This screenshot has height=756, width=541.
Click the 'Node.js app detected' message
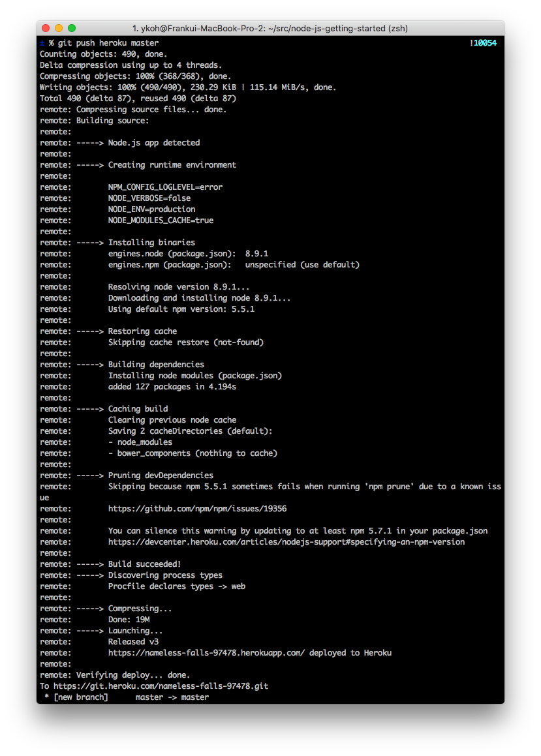click(154, 142)
